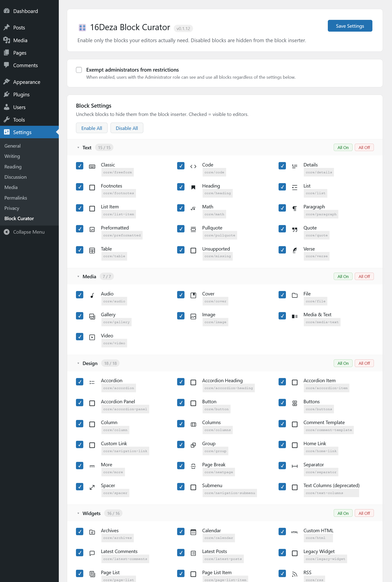Select Block Curator in Settings submenu

pos(19,218)
